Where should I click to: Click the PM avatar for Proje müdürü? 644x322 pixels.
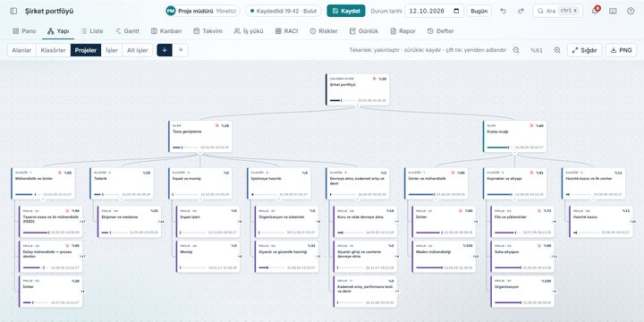coord(171,11)
